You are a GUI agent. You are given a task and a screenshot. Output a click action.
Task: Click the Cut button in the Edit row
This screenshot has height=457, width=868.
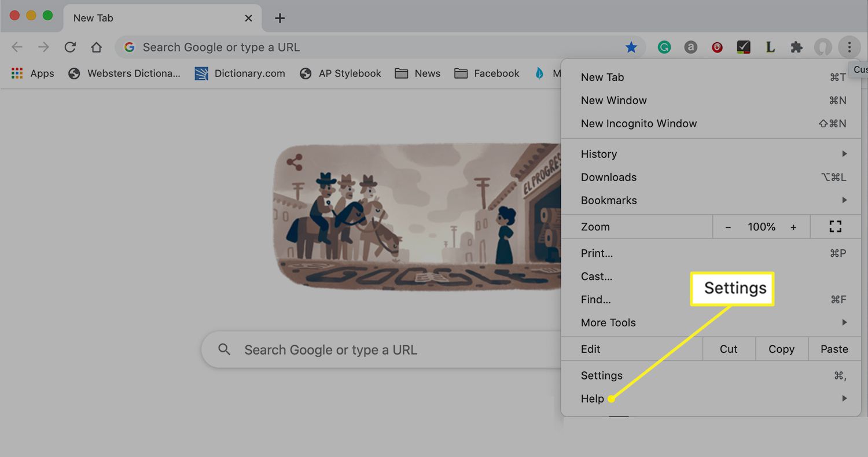coord(729,349)
